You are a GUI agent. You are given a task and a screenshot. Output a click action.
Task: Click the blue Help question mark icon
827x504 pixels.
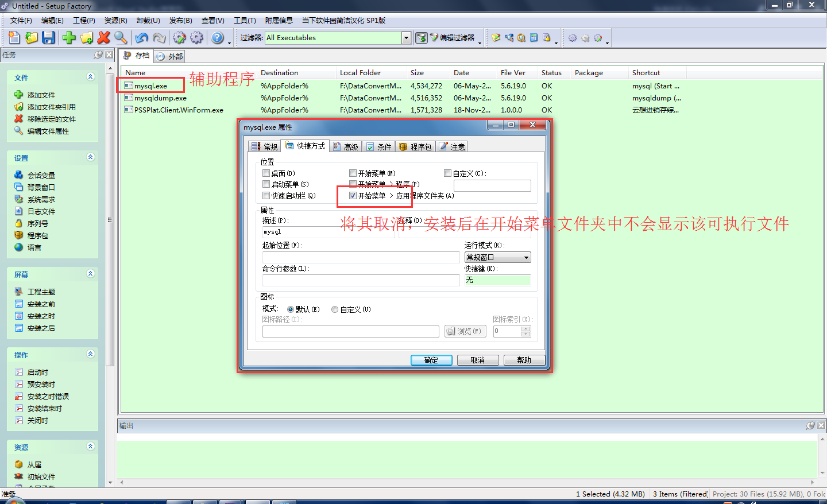[x=218, y=38]
